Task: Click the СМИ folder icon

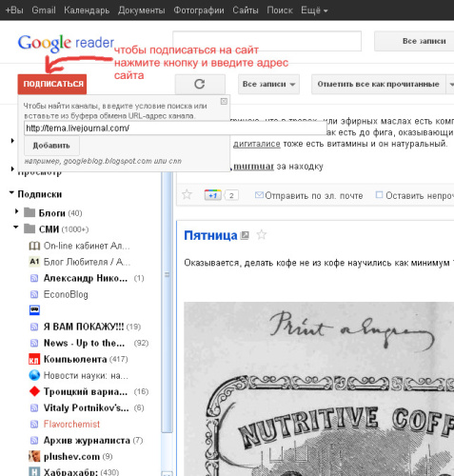Action: 30,228
